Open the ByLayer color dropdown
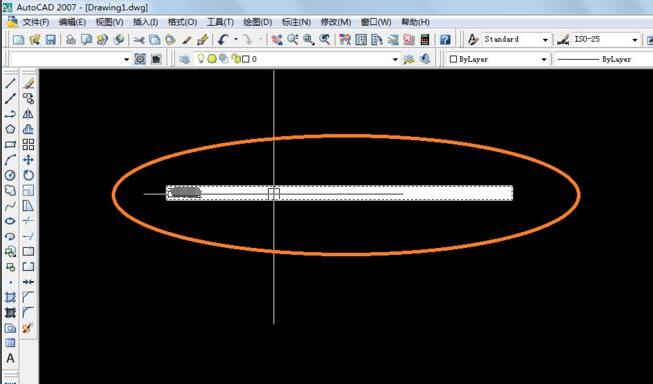 click(543, 59)
